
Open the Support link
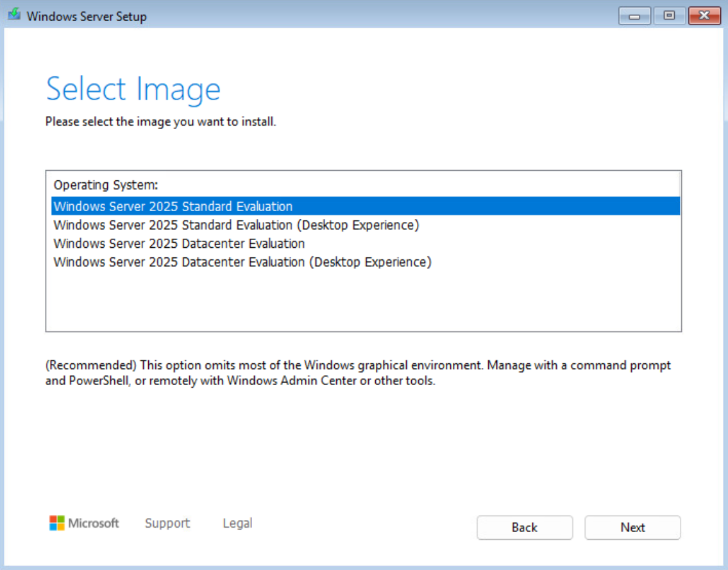point(167,523)
